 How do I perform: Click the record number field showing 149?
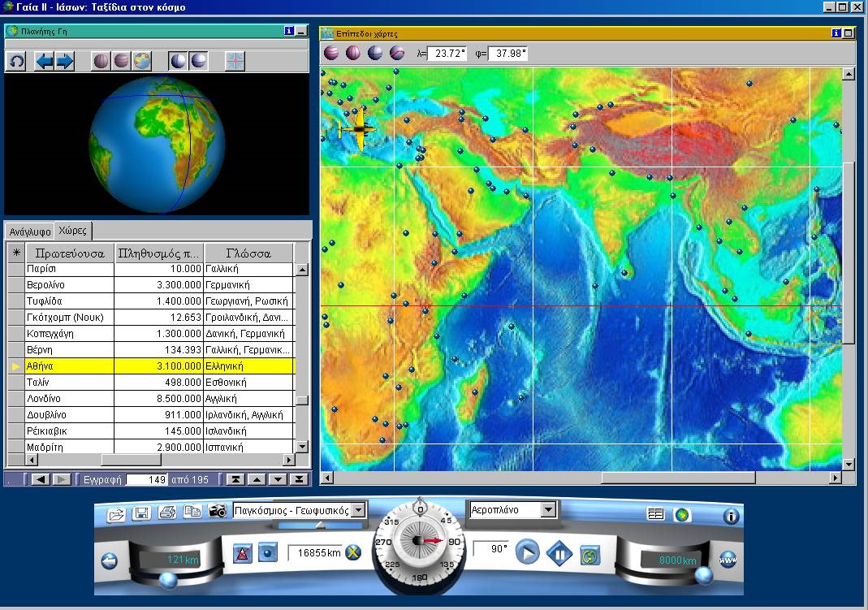(x=147, y=479)
